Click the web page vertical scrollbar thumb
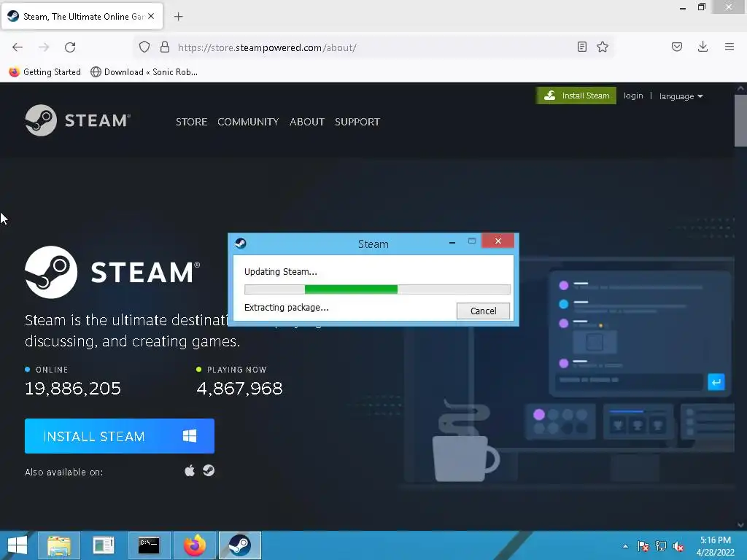Image resolution: width=747 pixels, height=560 pixels. pos(740,120)
